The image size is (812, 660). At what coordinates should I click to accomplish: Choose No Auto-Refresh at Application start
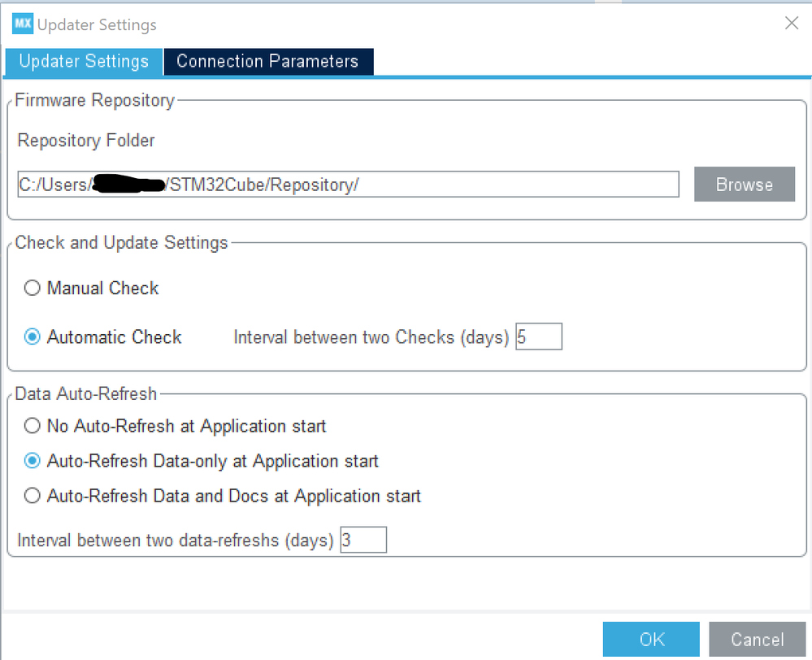point(32,426)
